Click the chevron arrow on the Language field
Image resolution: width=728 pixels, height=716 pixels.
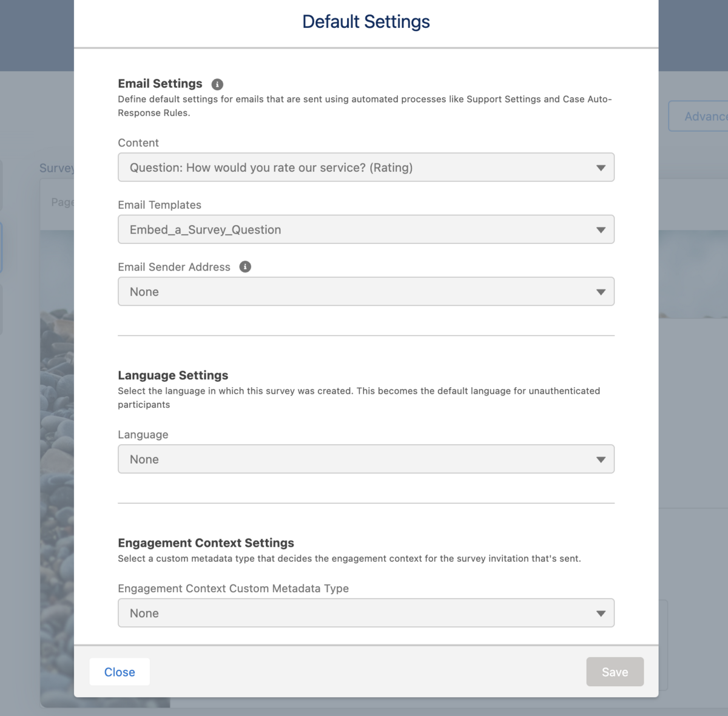coord(601,459)
